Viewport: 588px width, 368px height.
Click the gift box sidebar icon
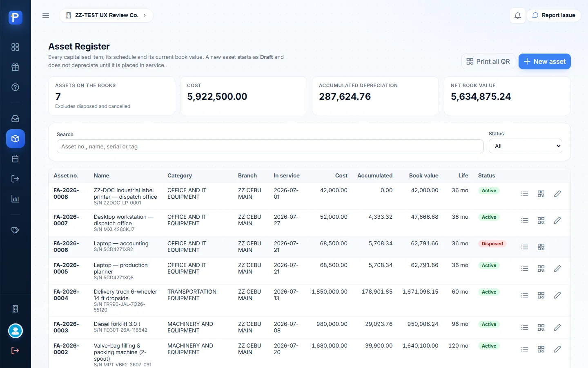click(15, 67)
